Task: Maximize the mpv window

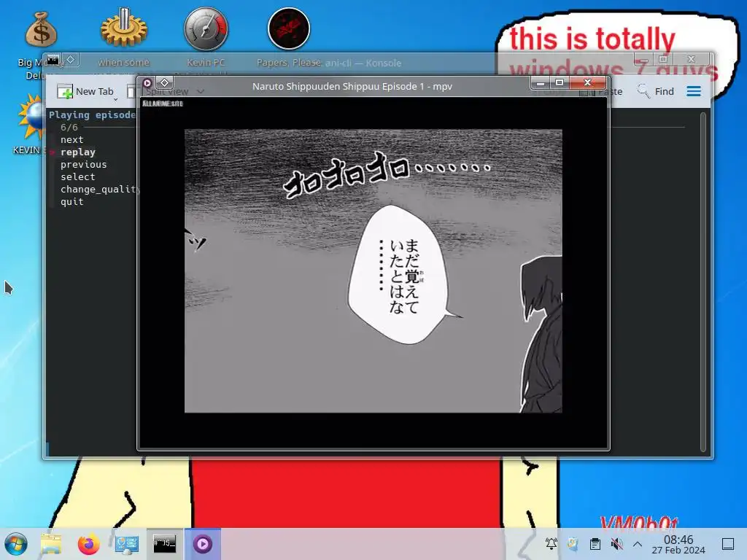Action: click(560, 83)
